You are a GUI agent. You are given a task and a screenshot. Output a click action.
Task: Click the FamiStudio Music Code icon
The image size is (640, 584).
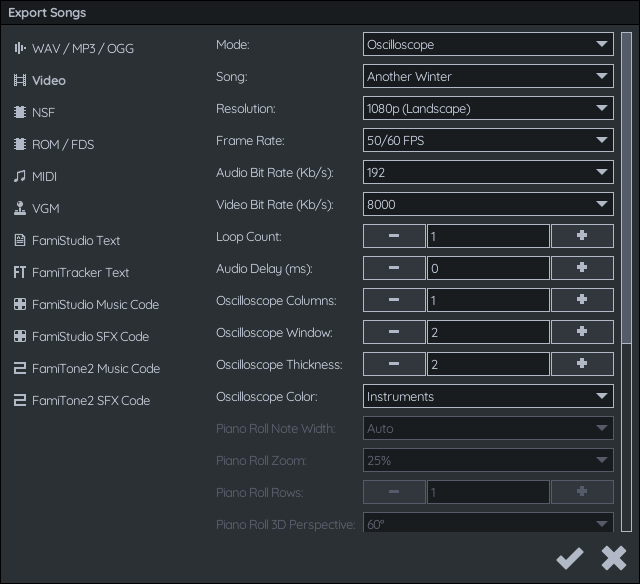(x=20, y=304)
